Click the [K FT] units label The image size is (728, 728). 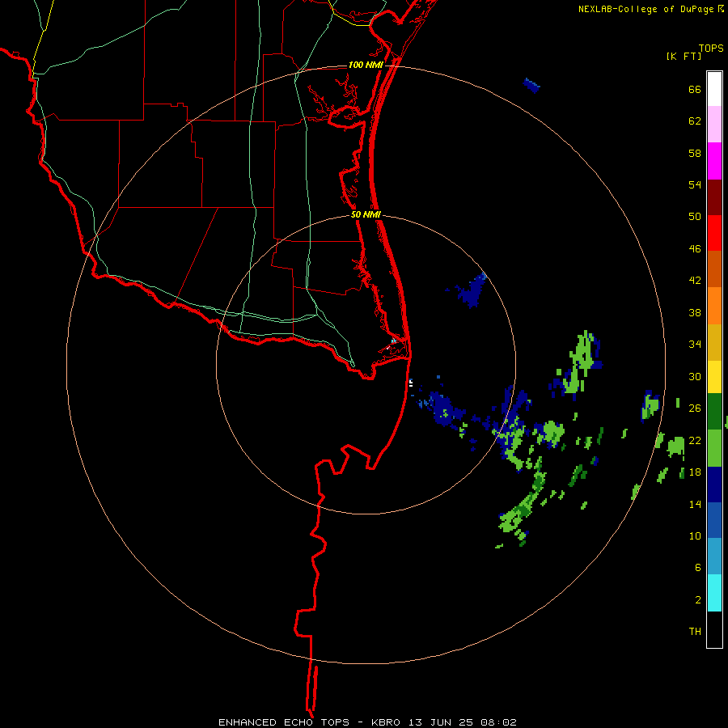684,56
